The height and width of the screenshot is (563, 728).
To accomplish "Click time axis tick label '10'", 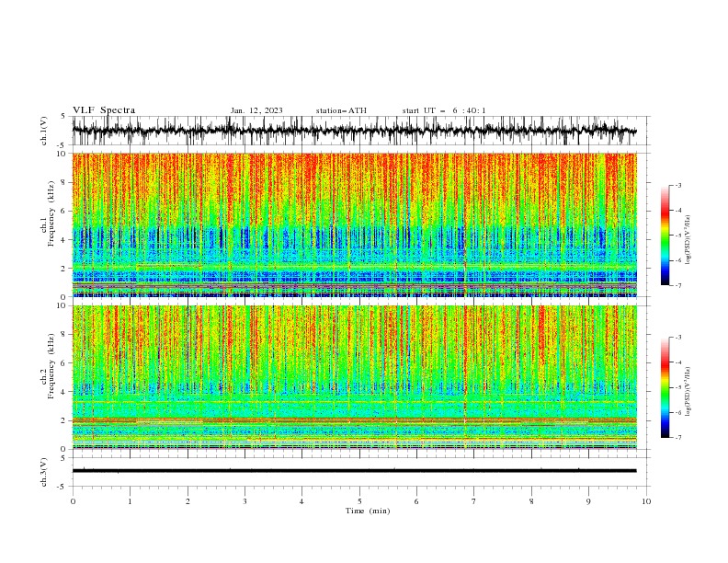I will [646, 501].
